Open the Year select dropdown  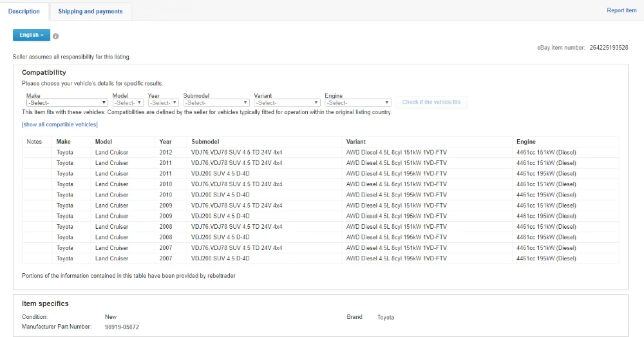click(163, 102)
